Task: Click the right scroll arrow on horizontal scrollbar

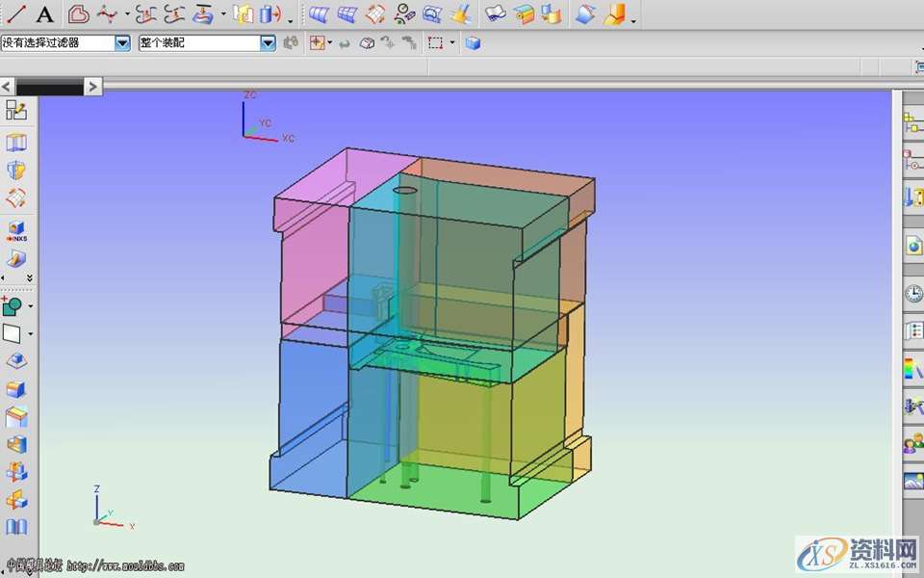Action: point(92,87)
